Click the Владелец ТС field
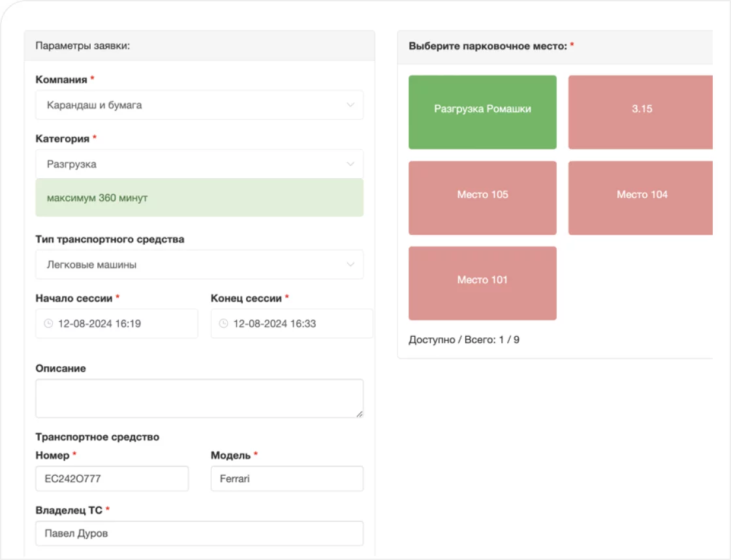 (x=199, y=533)
